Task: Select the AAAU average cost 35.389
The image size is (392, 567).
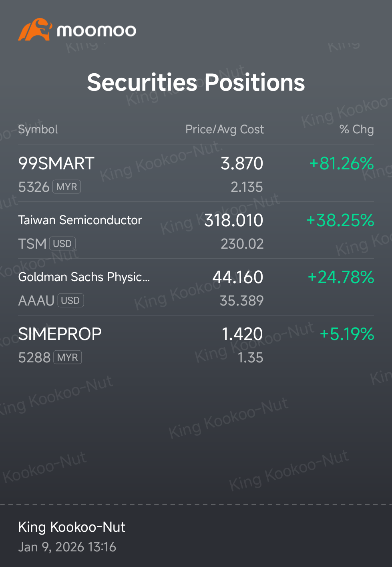Action: (x=242, y=301)
